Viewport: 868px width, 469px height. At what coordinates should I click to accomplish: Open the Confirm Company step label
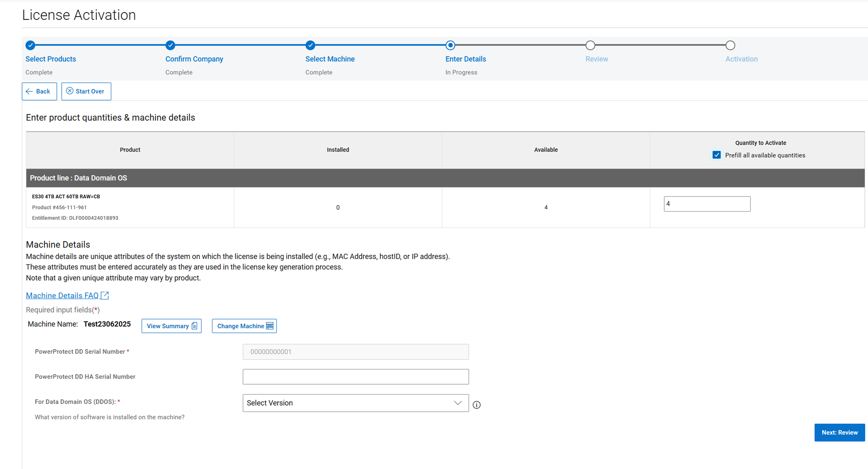[194, 59]
